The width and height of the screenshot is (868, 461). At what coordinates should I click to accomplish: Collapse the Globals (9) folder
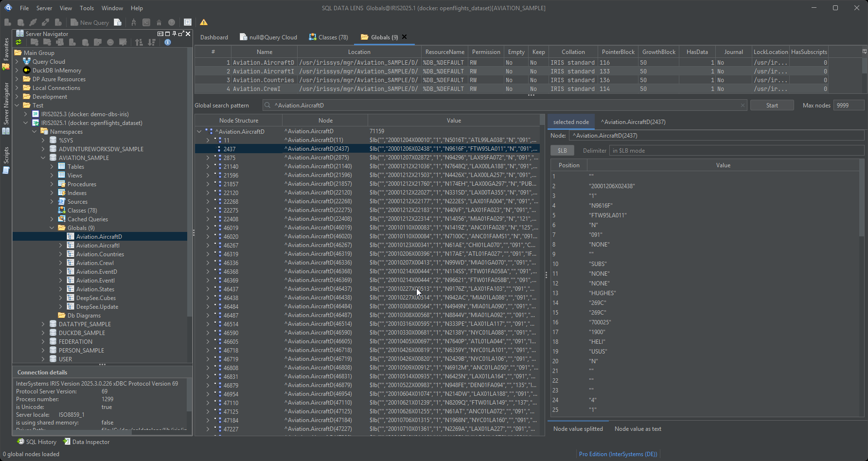pos(52,228)
